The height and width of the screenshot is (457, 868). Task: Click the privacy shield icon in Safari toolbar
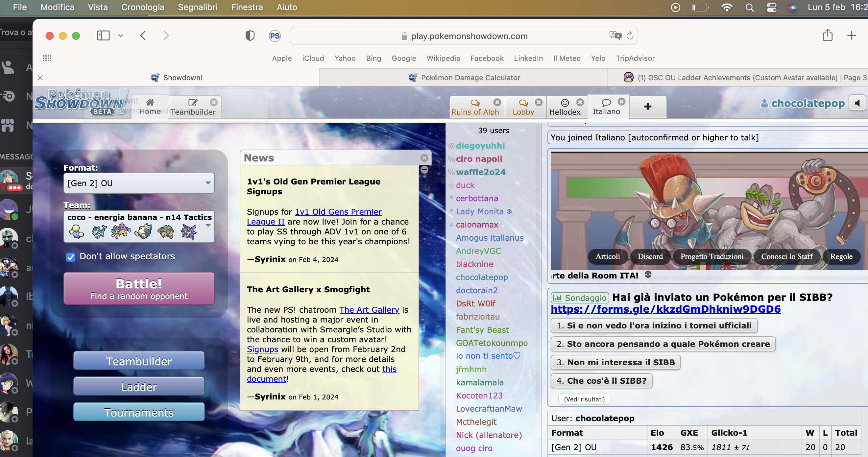tap(250, 36)
